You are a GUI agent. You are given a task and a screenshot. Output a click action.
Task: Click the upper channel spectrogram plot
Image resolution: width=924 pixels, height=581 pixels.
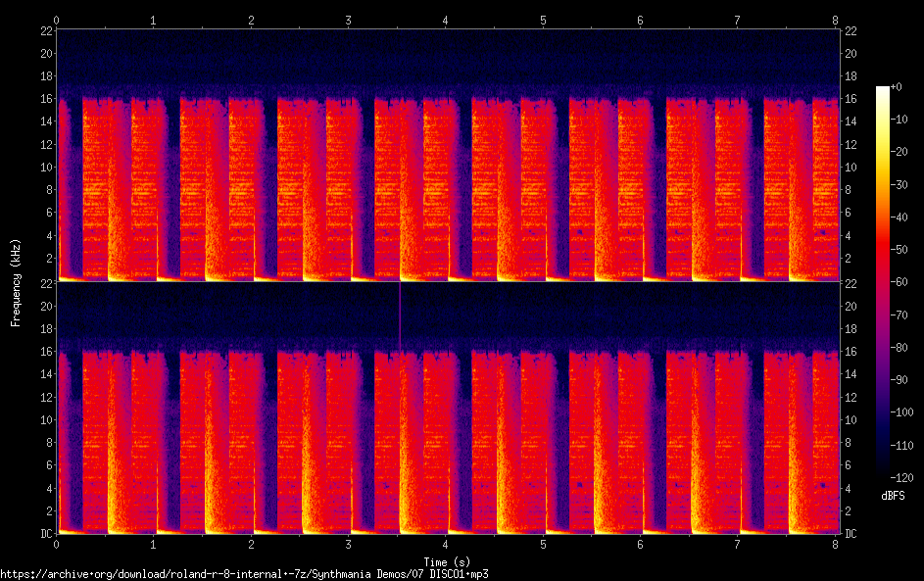click(x=448, y=155)
